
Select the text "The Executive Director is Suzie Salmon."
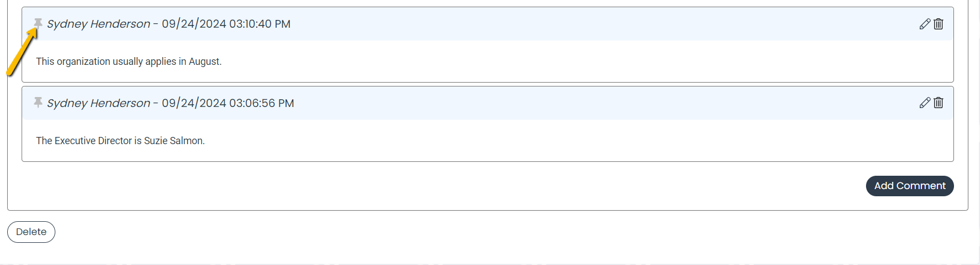pyautogui.click(x=121, y=141)
